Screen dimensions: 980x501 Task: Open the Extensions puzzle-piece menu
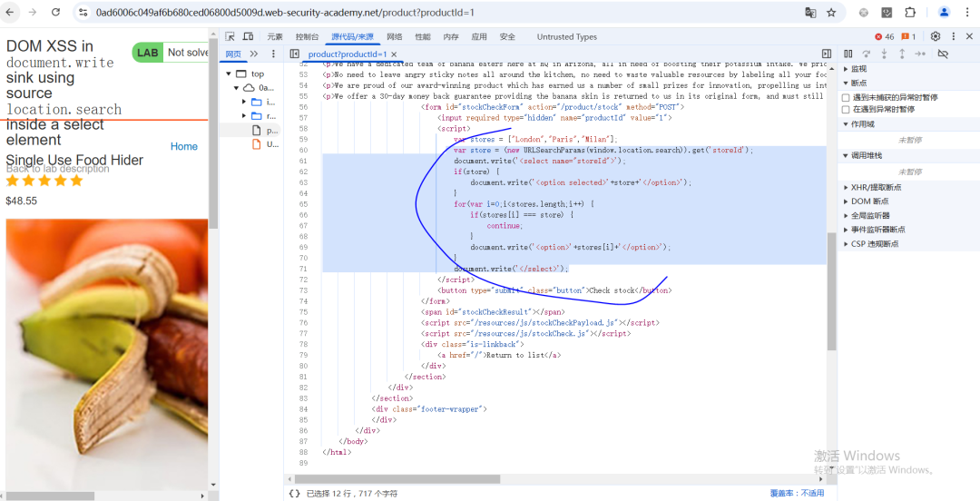911,13
